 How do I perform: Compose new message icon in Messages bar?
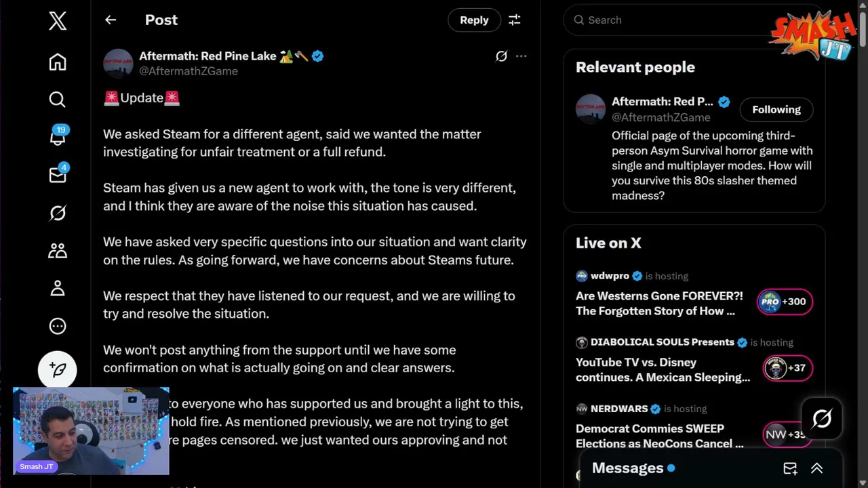790,468
